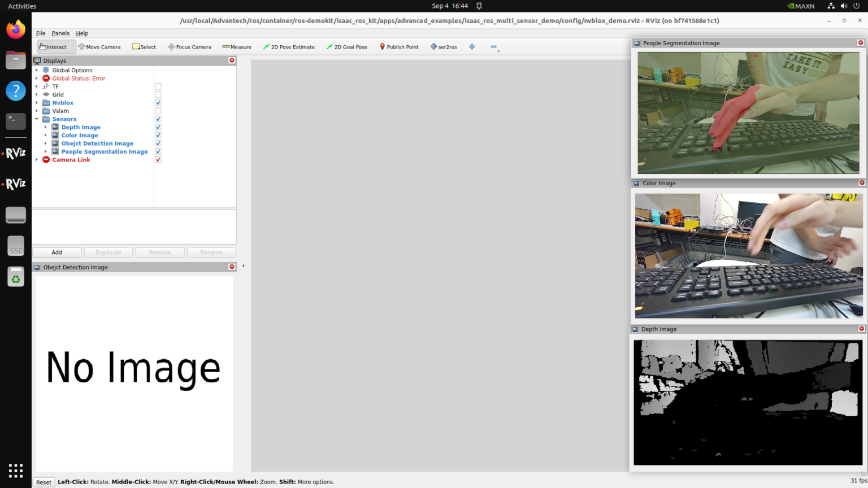This screenshot has height=488, width=868.
Task: Click the minus remove-tool icon
Action: pyautogui.click(x=494, y=47)
